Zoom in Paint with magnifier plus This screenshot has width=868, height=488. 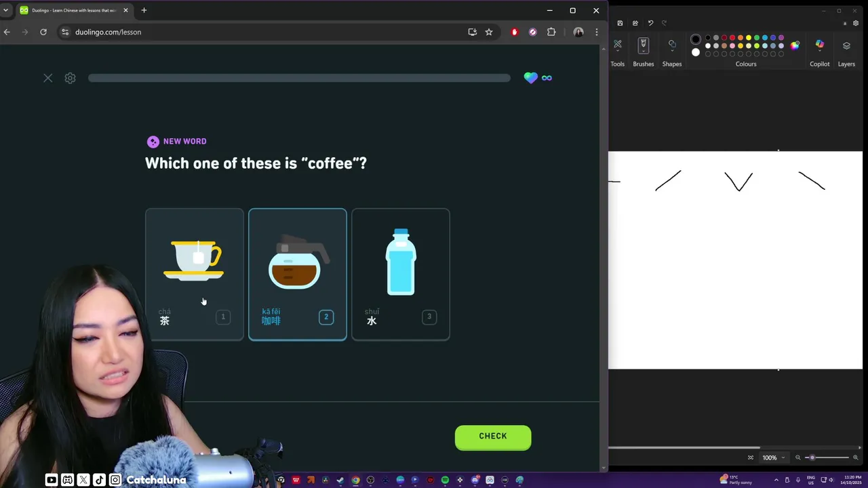point(856,457)
